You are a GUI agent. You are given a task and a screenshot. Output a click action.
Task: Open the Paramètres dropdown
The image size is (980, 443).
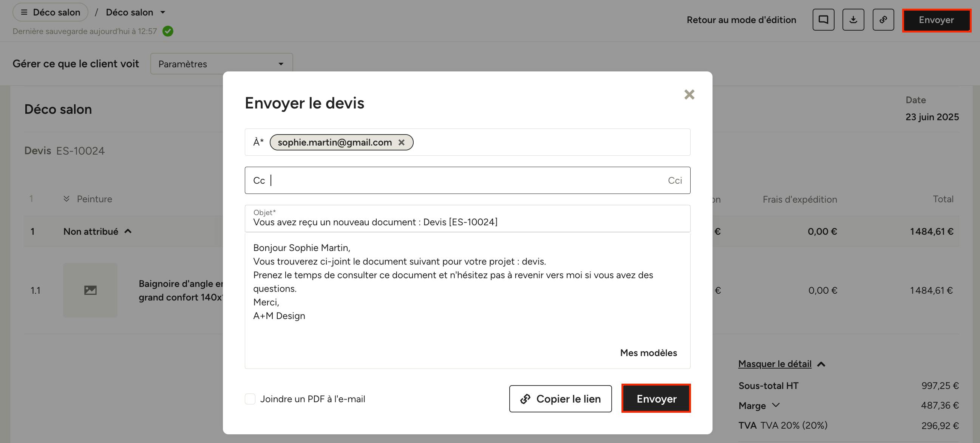221,64
